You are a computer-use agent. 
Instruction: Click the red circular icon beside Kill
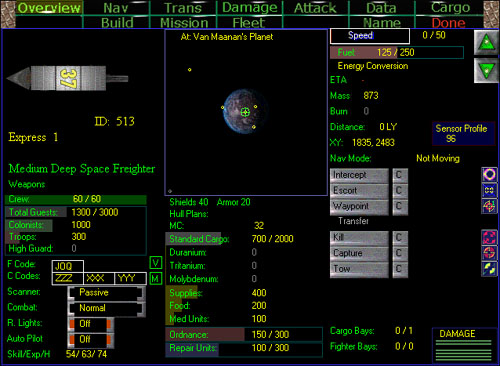click(489, 237)
